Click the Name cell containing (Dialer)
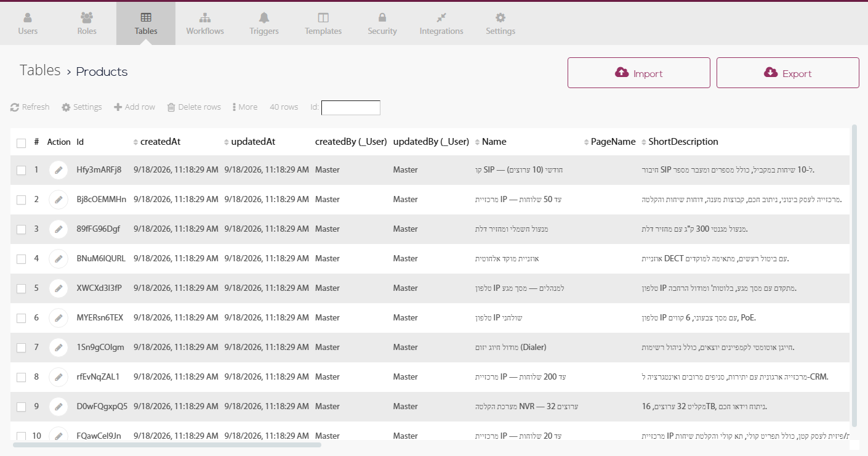868x456 pixels. 511,348
